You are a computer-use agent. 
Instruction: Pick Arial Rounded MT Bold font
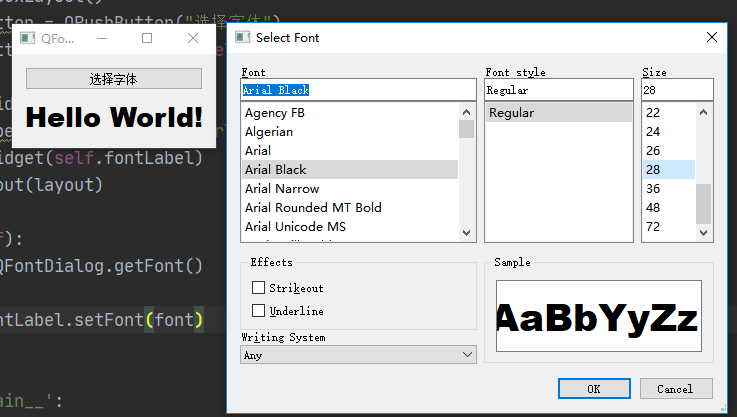click(x=313, y=208)
